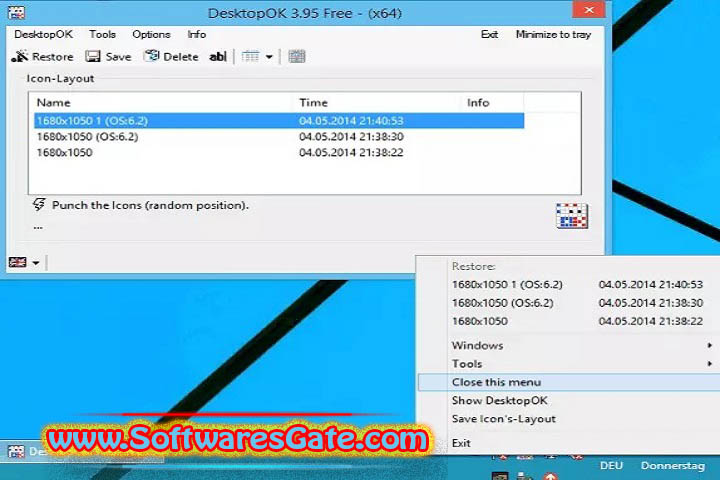Click Show DesktopOK in tray menu

(569, 401)
